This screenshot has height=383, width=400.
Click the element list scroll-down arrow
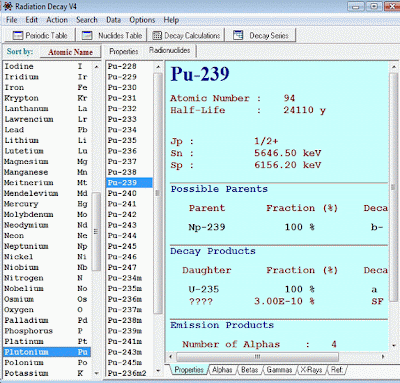[96, 374]
